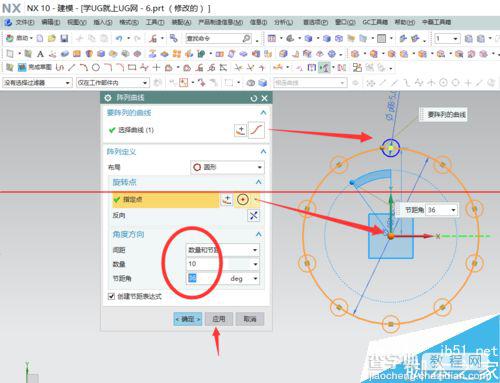Click the 取消 Cancel button
Viewport: 500px width, 383px height.
click(x=250, y=319)
